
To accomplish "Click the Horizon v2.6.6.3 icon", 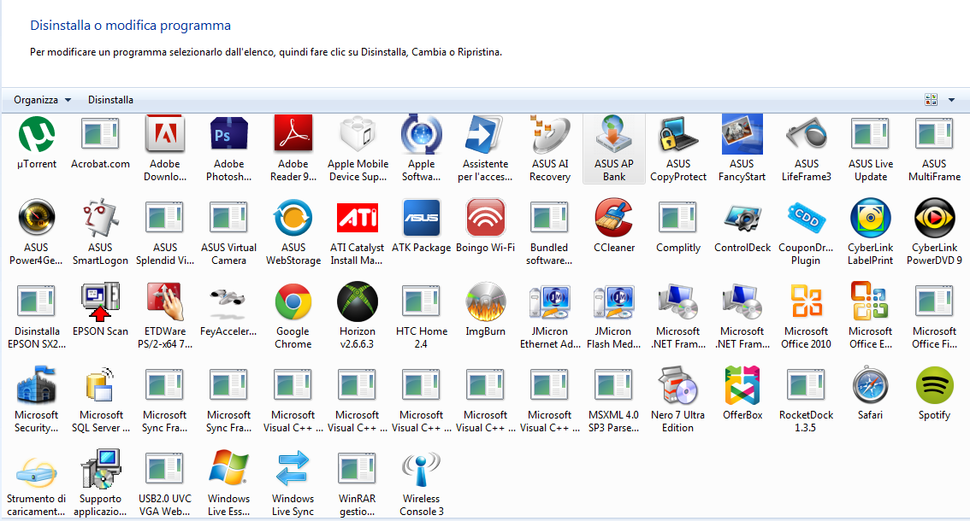I will pyautogui.click(x=358, y=301).
